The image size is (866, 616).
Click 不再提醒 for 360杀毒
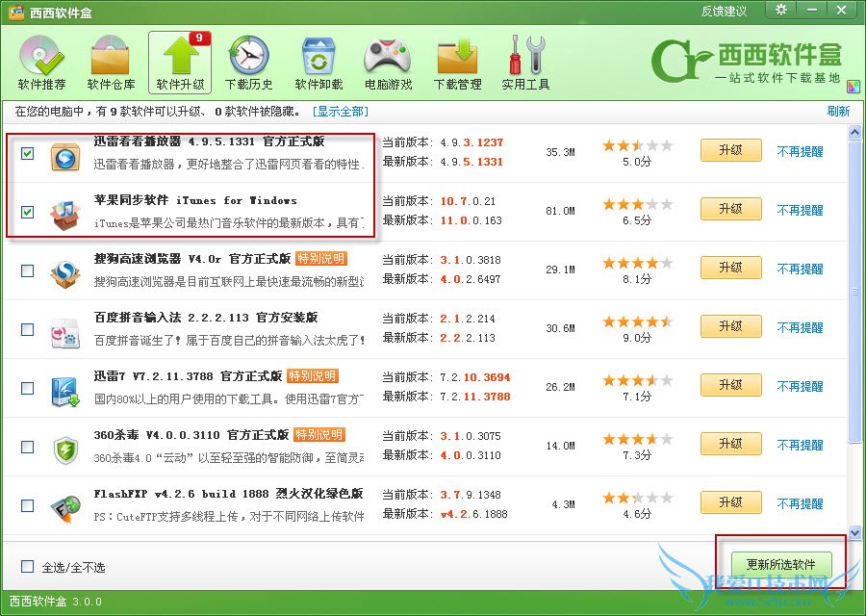pos(800,445)
